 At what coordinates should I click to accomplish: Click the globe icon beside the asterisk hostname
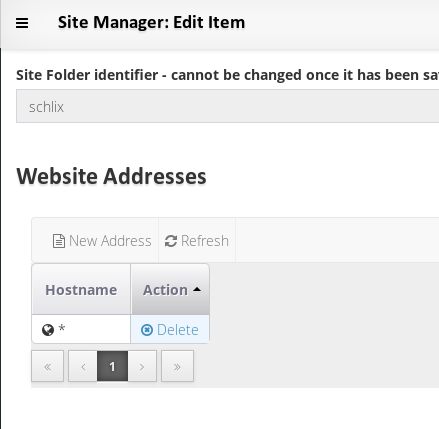point(48,330)
